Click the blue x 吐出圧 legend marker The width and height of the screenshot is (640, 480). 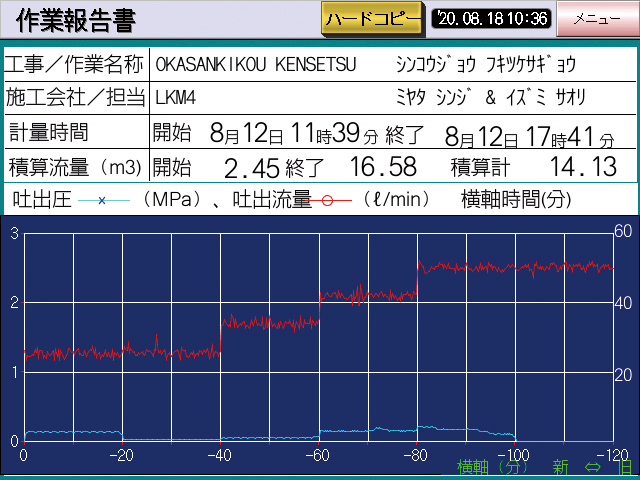[x=103, y=200]
